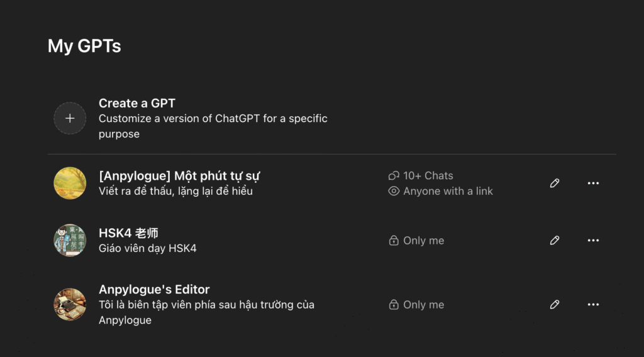Screen dimensions: 644x357
Task: Open more options for Một phút tự sự
Action: click(593, 183)
